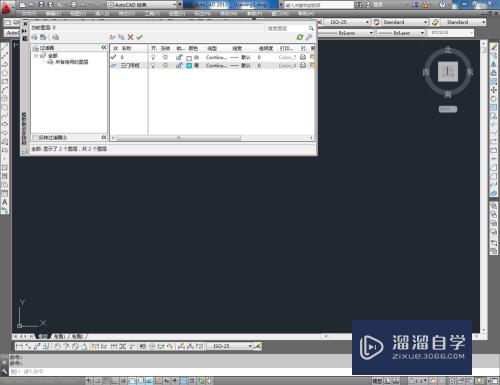Toggle the On light bulb for layer 三门吊柜
Screen dimensions: 500x385
coord(153,66)
